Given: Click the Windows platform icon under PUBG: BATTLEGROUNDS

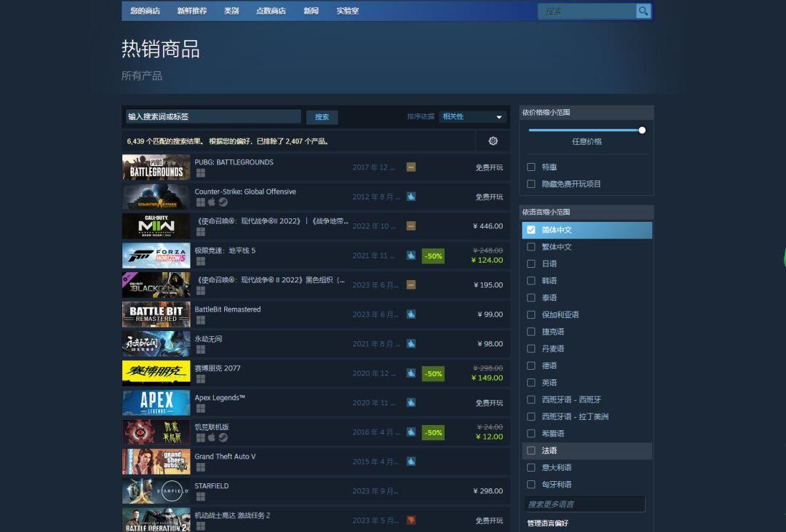Looking at the screenshot, I should 201,173.
